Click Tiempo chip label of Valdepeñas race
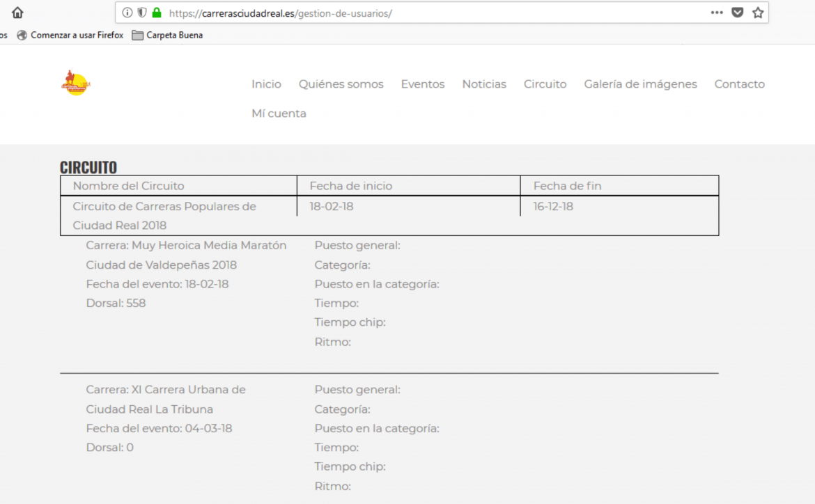The height and width of the screenshot is (504, 815). coord(350,323)
